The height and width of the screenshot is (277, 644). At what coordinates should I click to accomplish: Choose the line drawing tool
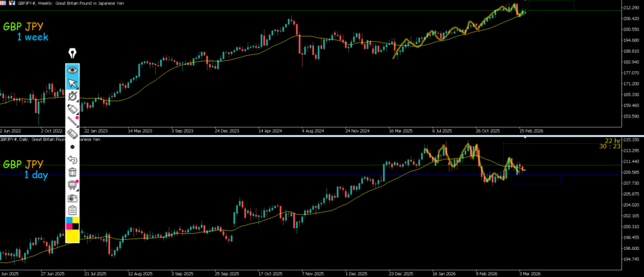[x=72, y=121]
